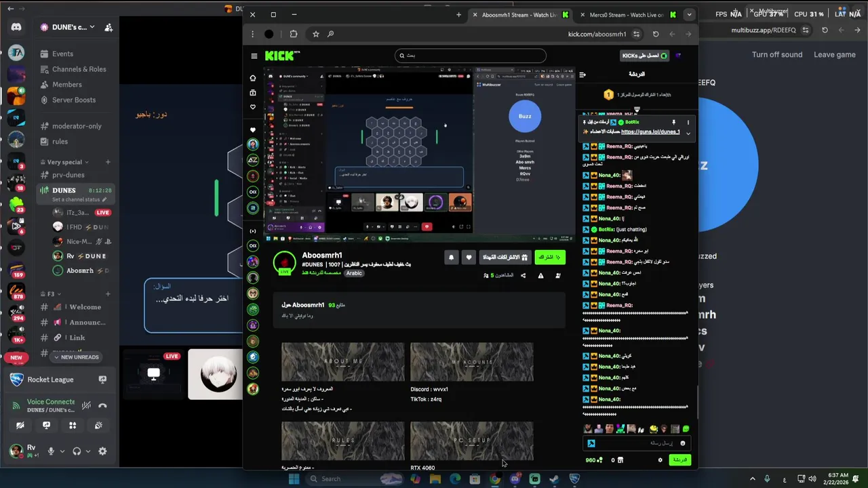Open Kick hamburger sidebar menu
This screenshot has width=868, height=488.
pos(254,56)
